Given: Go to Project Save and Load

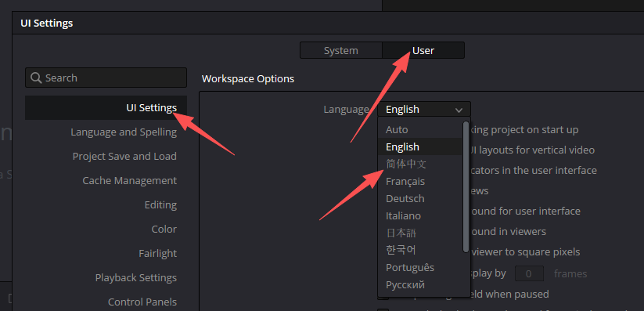Looking at the screenshot, I should [124, 157].
